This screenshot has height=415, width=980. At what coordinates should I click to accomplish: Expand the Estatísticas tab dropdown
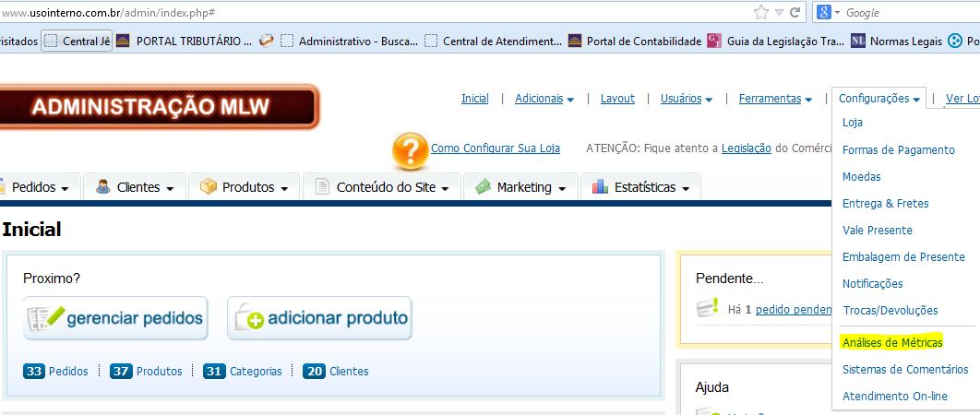(x=686, y=189)
